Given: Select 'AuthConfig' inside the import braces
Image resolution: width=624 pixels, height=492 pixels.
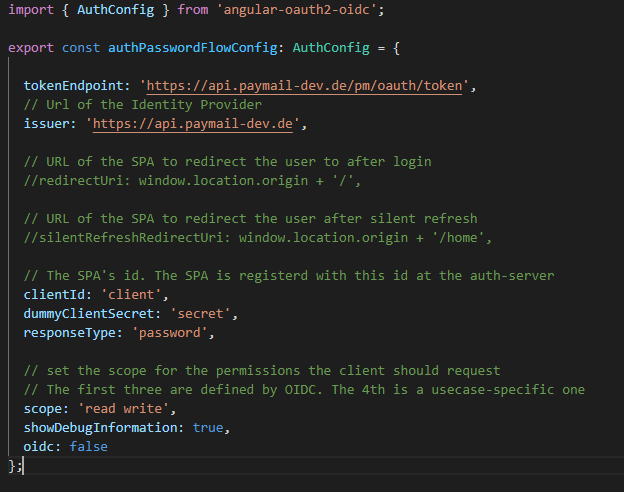Looking at the screenshot, I should click(x=116, y=10).
